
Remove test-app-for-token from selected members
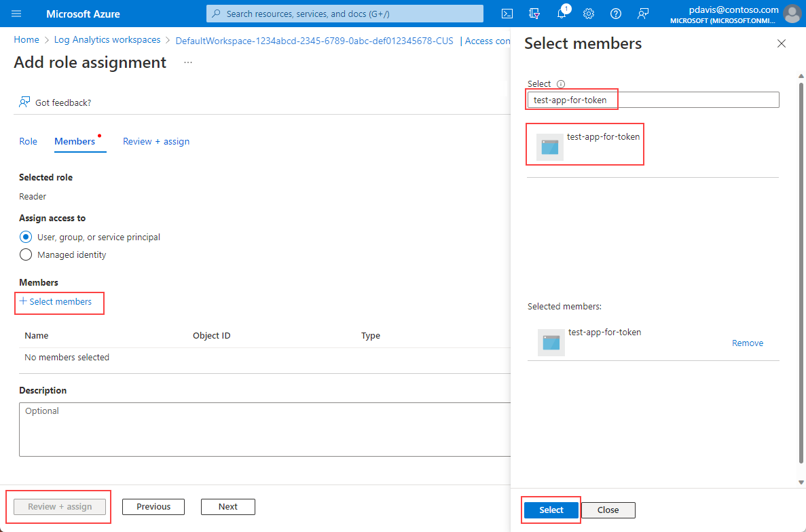click(747, 343)
